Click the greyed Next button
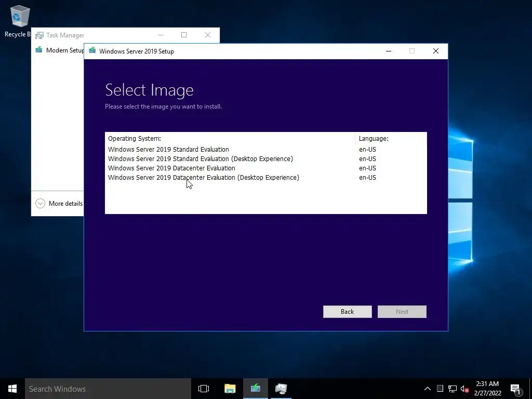 tap(402, 312)
